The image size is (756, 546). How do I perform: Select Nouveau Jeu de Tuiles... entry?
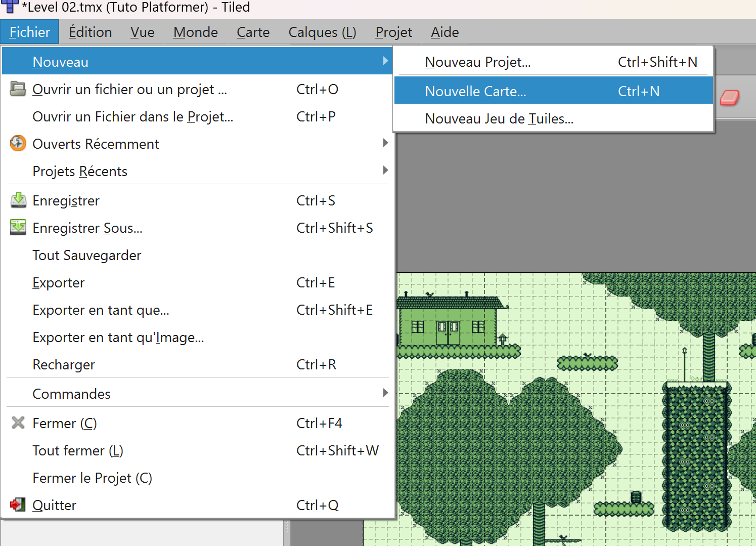click(499, 118)
